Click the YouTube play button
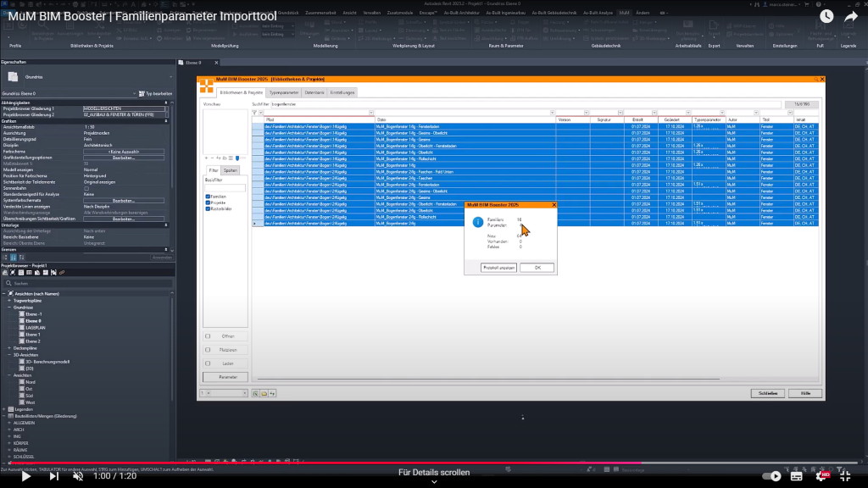 click(x=25, y=476)
